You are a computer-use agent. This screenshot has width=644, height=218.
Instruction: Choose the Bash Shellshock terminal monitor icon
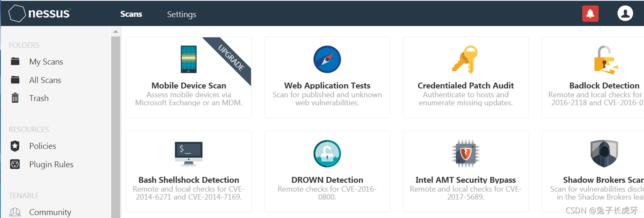point(188,154)
